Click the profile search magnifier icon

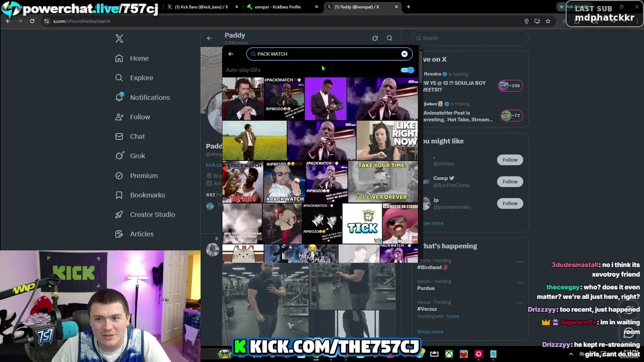click(x=389, y=38)
